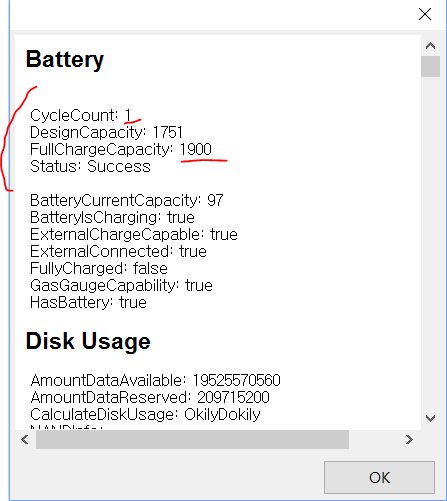Click the BatteryIsCharging: true line

click(112, 217)
